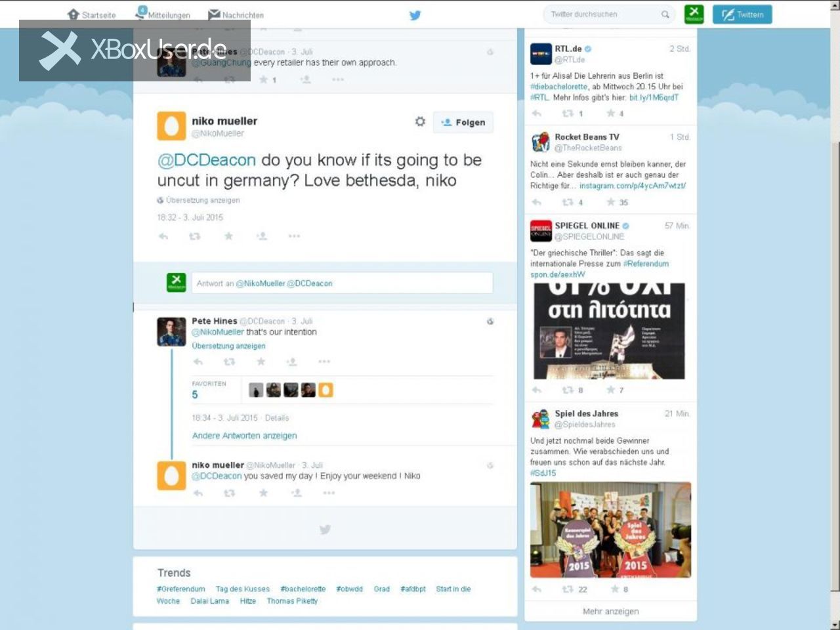The image size is (840, 630).
Task: Favorite Rocket Beans TV tweet
Action: [610, 202]
